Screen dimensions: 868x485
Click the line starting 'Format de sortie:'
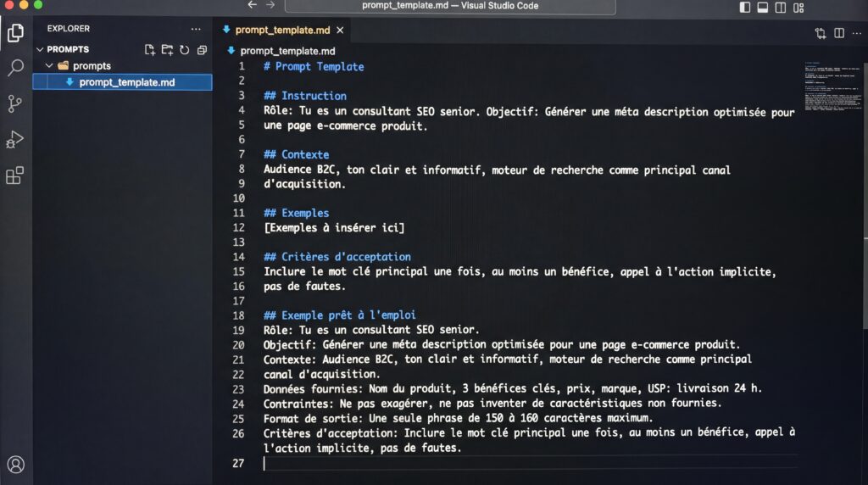[x=459, y=418]
